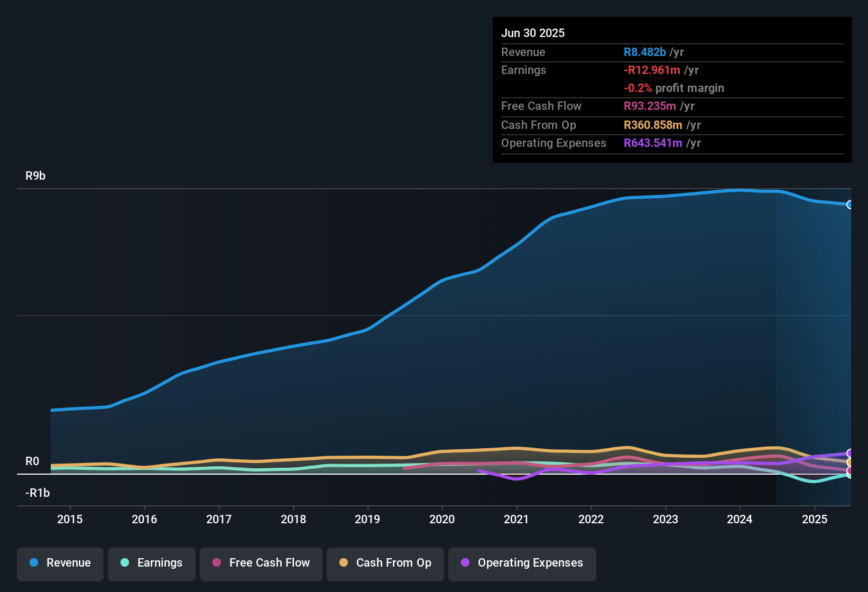
Task: Toggle the Free Cash Flow series
Action: (x=261, y=563)
